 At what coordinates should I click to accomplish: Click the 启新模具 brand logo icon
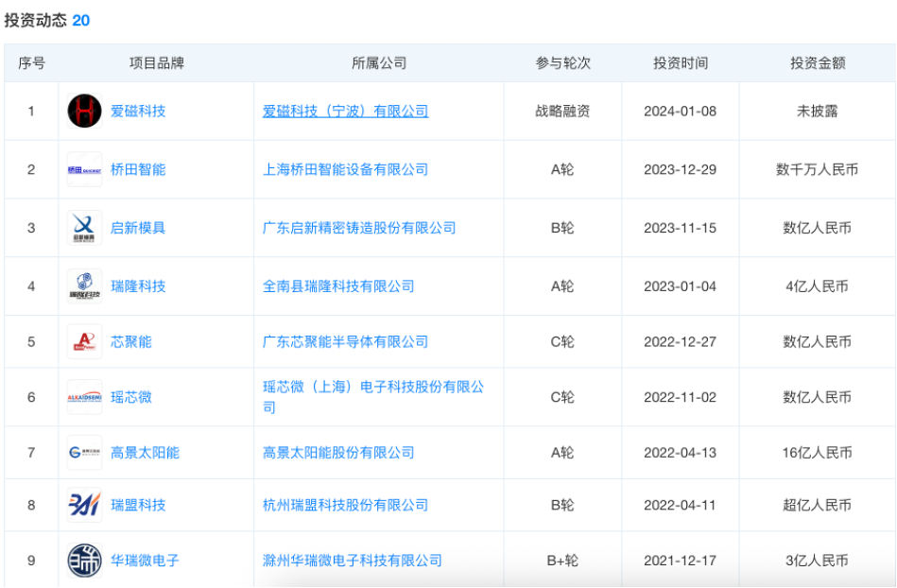coord(85,228)
